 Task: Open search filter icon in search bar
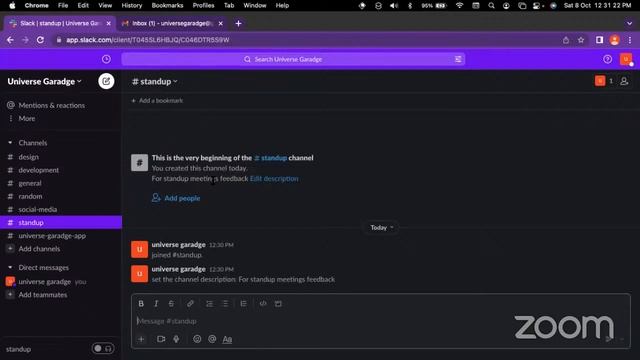(x=458, y=59)
